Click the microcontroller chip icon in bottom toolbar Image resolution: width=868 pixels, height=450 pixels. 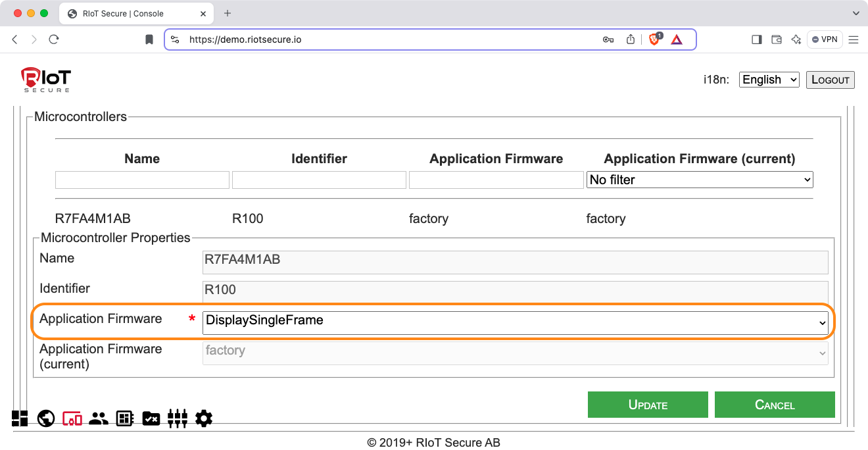(125, 418)
